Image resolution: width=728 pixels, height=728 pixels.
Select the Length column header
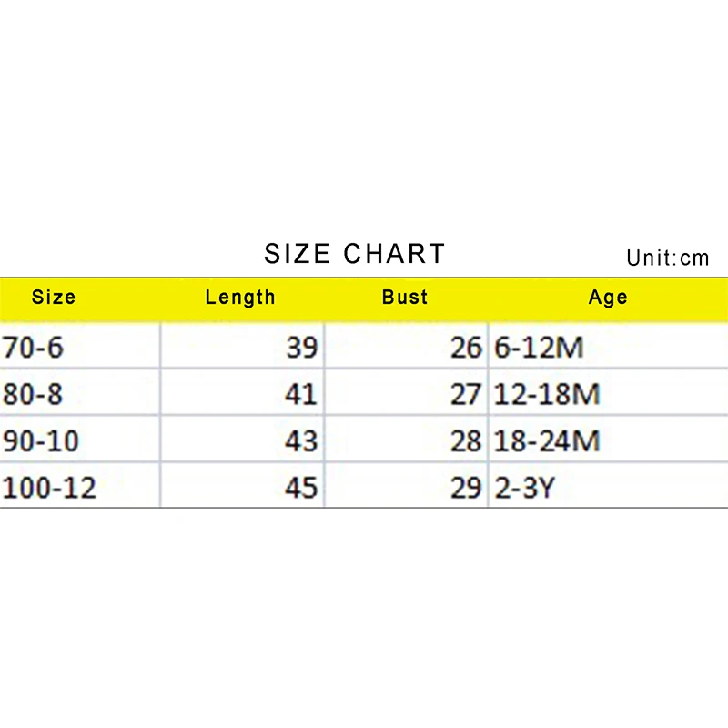240,297
